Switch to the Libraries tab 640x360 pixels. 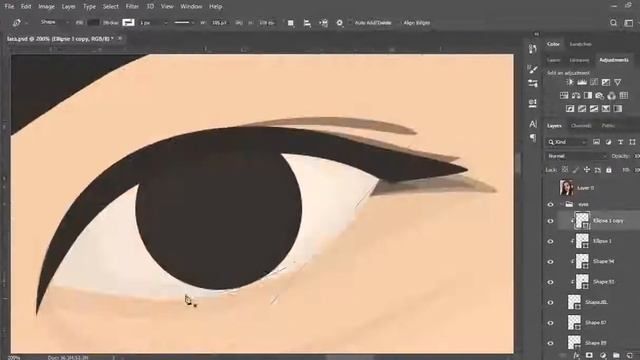click(579, 60)
